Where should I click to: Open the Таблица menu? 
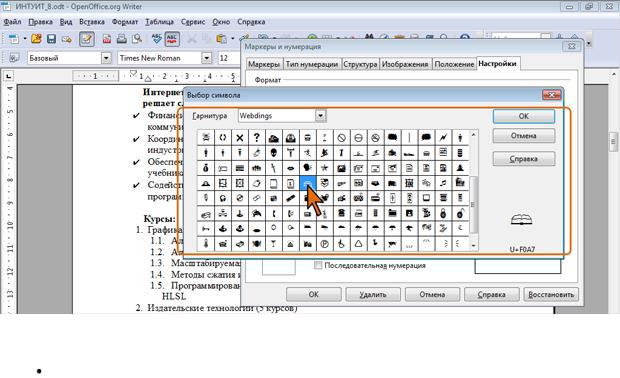[159, 22]
